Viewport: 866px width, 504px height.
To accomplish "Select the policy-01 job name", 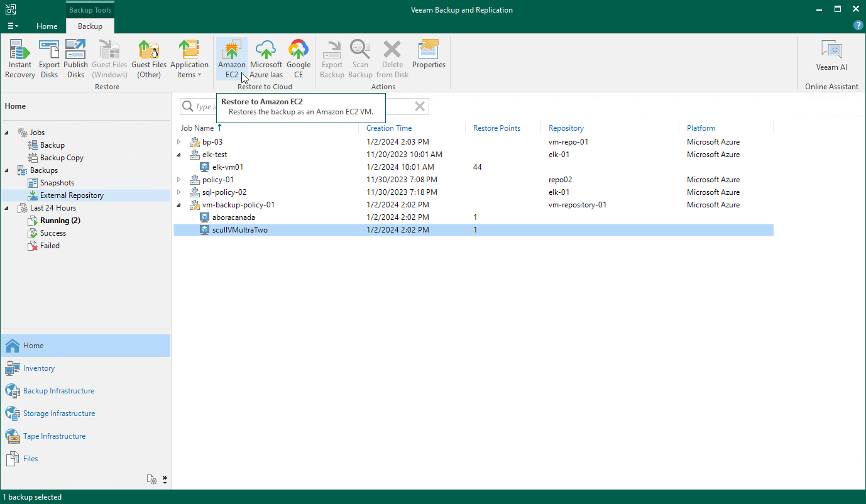I will point(218,180).
